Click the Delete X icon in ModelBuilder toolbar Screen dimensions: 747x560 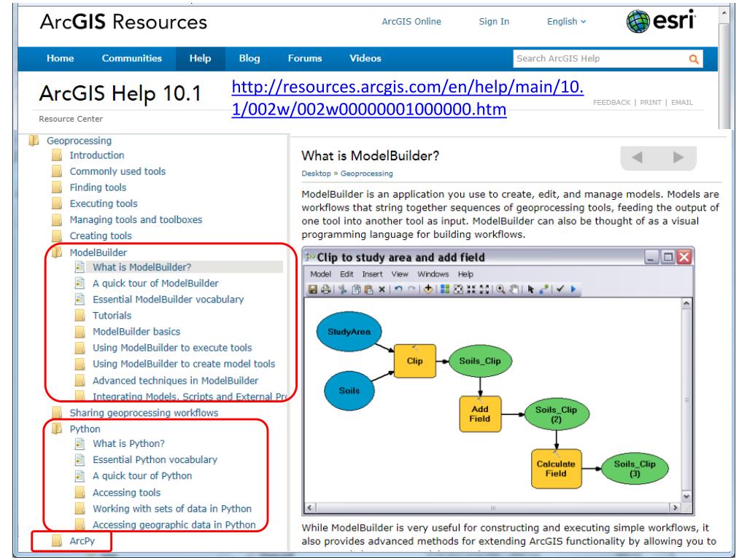(x=382, y=289)
